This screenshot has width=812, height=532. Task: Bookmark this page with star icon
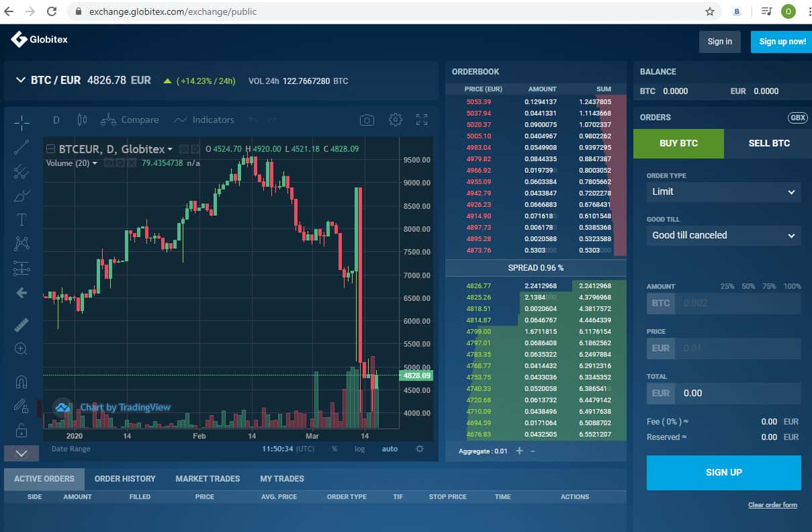[x=710, y=11]
